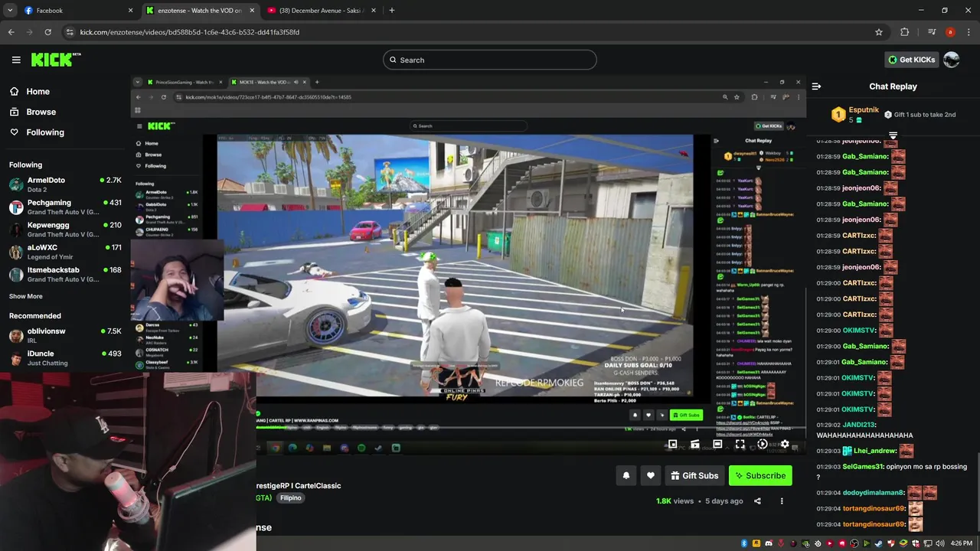Open the Chrome tab search dropdown
The height and width of the screenshot is (551, 980).
tap(10, 10)
